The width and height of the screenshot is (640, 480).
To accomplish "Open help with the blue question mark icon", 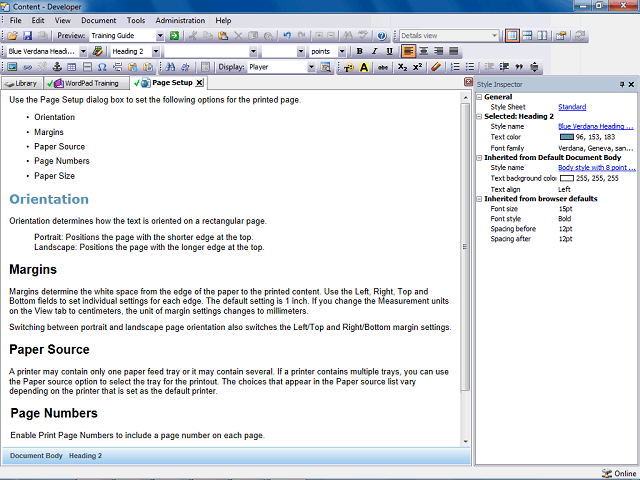I will click(x=382, y=36).
